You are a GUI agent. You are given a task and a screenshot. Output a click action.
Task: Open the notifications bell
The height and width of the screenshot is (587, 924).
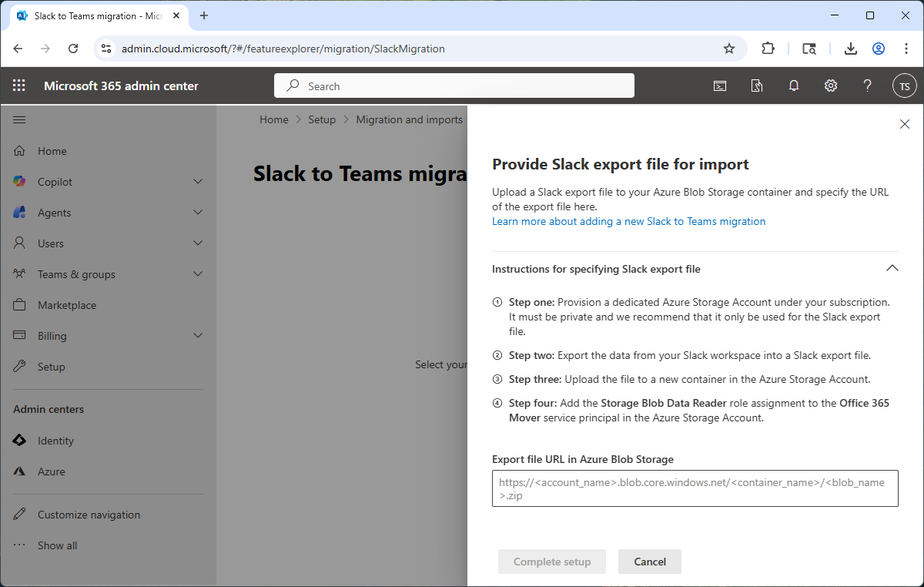pyautogui.click(x=794, y=86)
